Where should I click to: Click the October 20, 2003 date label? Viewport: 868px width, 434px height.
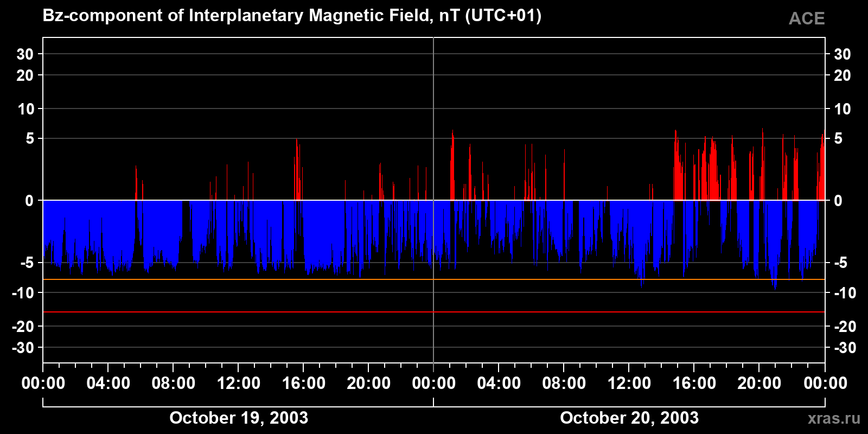coord(629,418)
